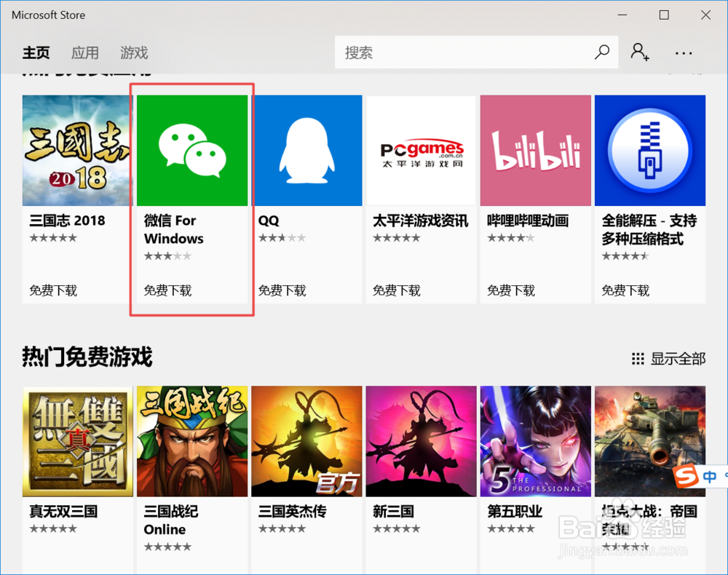Click the 热门免费游戏 section heading
Image resolution: width=728 pixels, height=575 pixels.
(87, 357)
